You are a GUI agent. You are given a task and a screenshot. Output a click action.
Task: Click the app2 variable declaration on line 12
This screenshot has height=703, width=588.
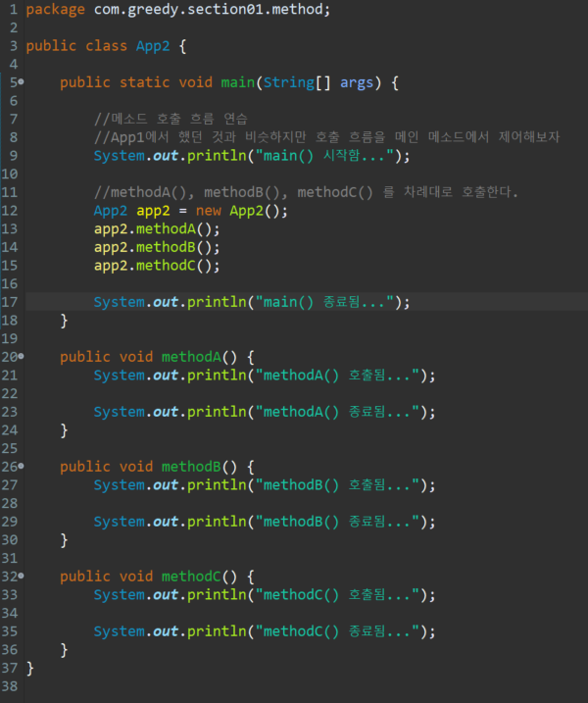click(153, 211)
